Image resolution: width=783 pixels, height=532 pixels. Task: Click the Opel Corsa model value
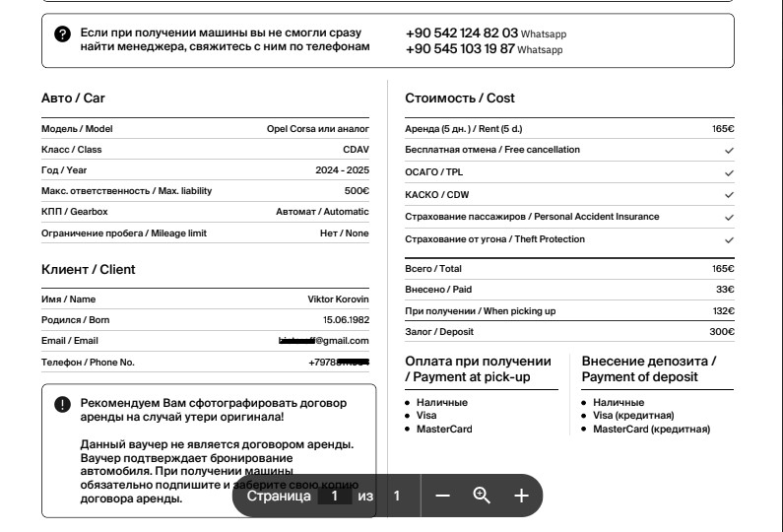pyautogui.click(x=317, y=129)
